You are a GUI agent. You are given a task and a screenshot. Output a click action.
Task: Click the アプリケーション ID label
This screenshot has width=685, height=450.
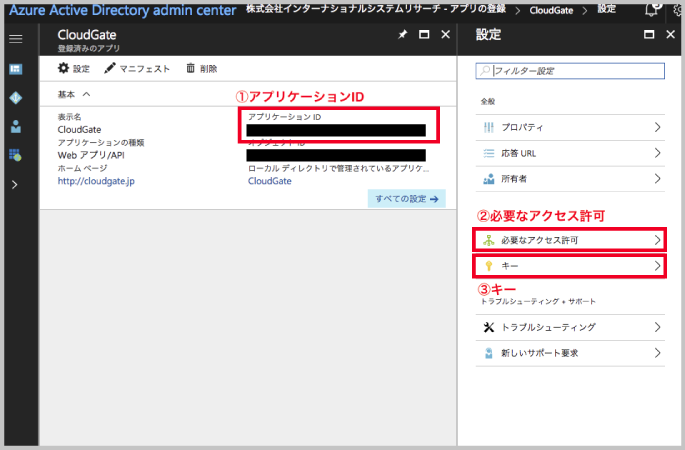284,117
